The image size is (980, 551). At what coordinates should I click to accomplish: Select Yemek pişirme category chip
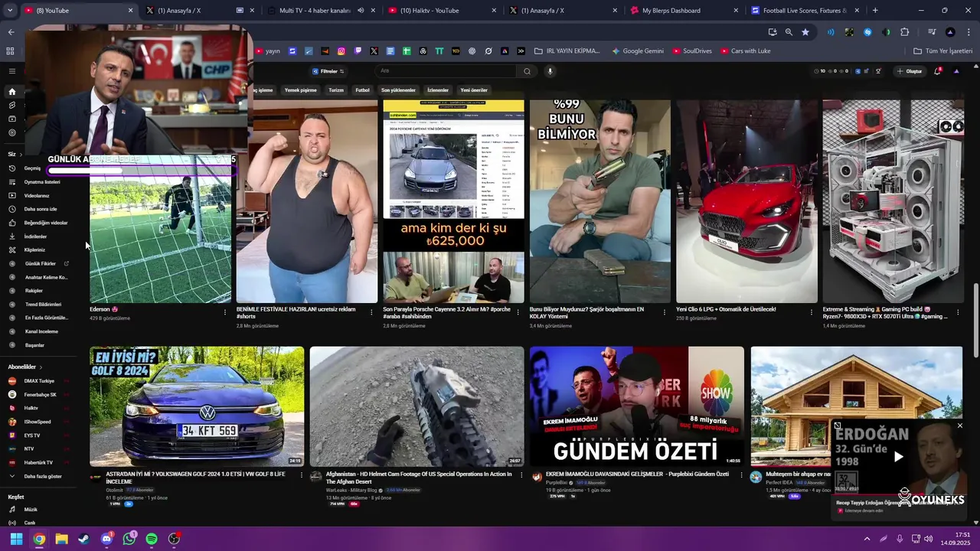(301, 90)
